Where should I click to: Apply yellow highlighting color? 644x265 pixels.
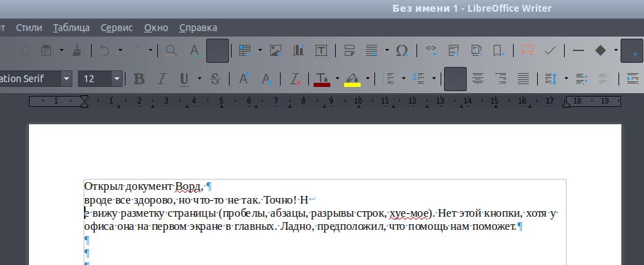352,79
